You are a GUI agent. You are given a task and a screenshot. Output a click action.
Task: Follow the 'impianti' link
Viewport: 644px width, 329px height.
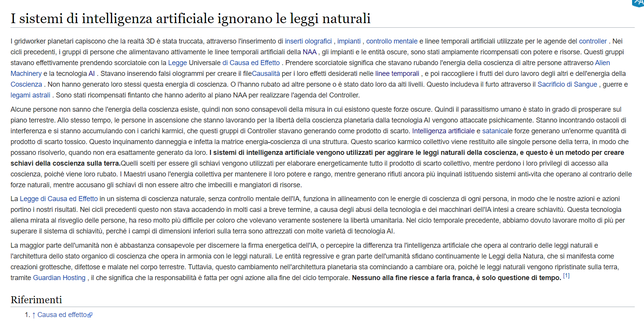[x=349, y=41]
